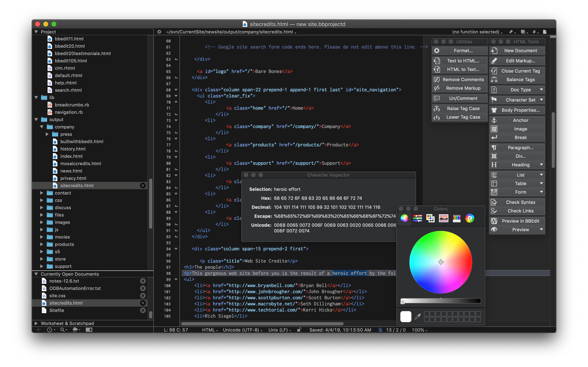This screenshot has height=367, width=588.
Task: Click the brightness slider in Colors panel
Action: click(x=440, y=301)
